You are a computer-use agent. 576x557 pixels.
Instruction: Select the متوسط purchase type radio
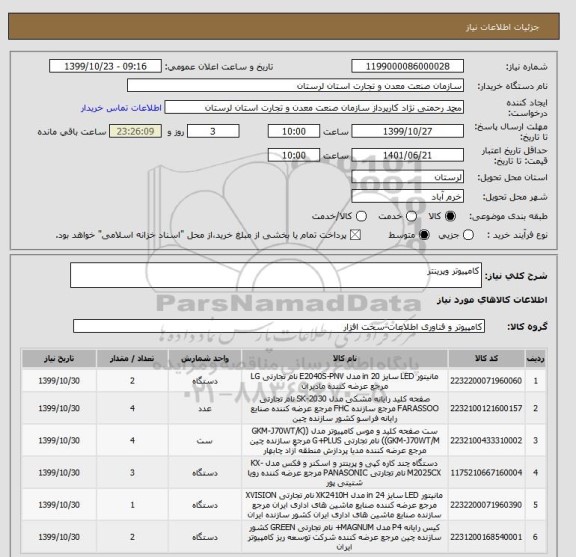(424, 235)
